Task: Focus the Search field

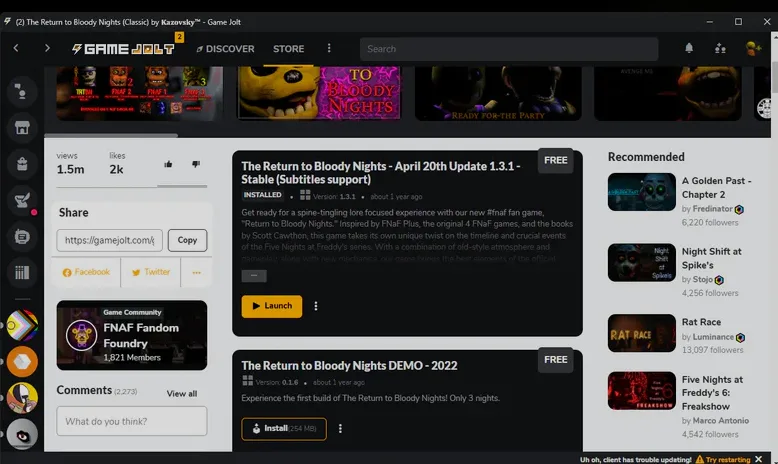Action: [509, 49]
